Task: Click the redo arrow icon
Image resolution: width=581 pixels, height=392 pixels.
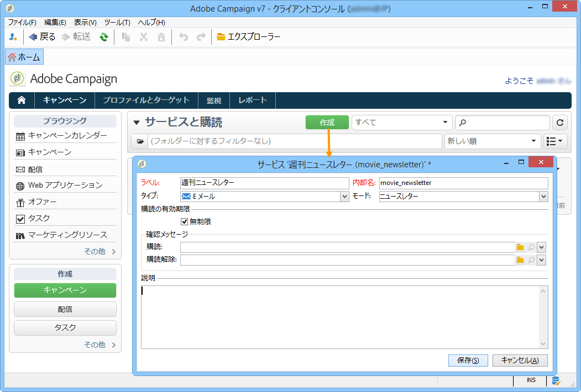Action: coord(201,37)
